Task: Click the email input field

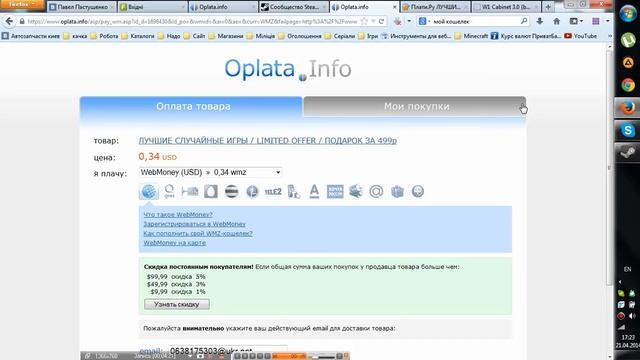Action: coord(228,351)
